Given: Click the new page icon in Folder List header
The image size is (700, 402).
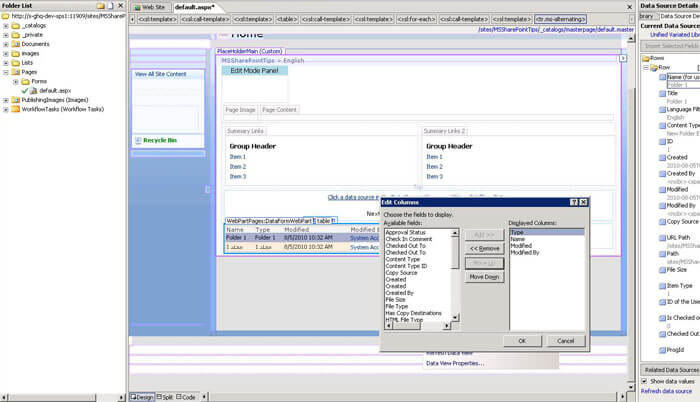Looking at the screenshot, I should click(111, 6).
